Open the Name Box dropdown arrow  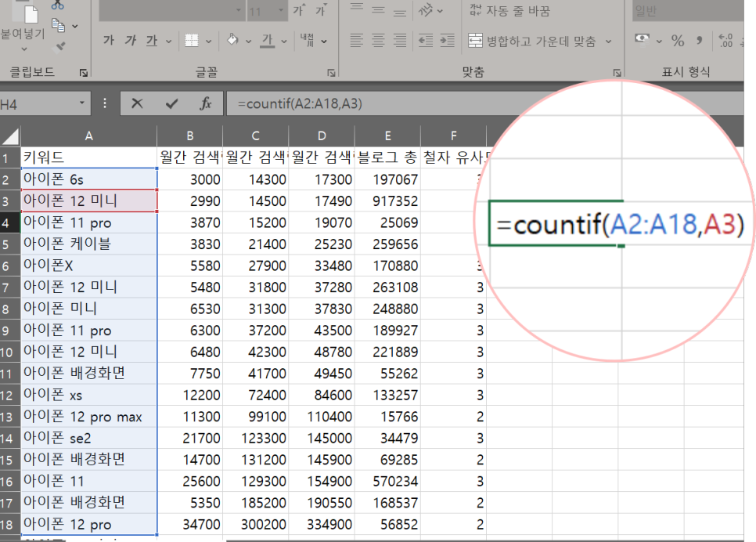coord(82,103)
